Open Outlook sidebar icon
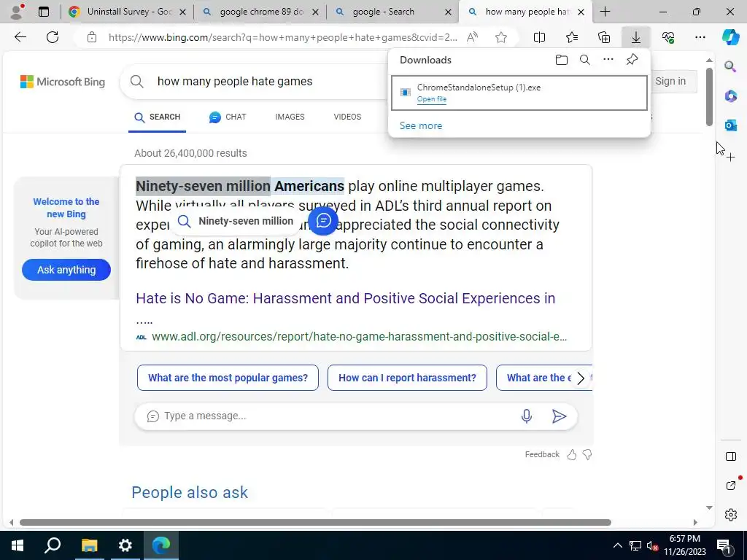 coord(730,125)
